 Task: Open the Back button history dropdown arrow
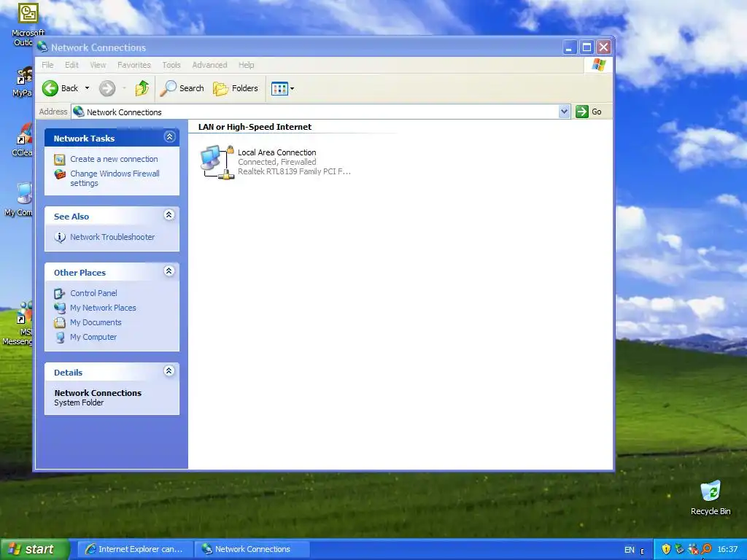(88, 88)
